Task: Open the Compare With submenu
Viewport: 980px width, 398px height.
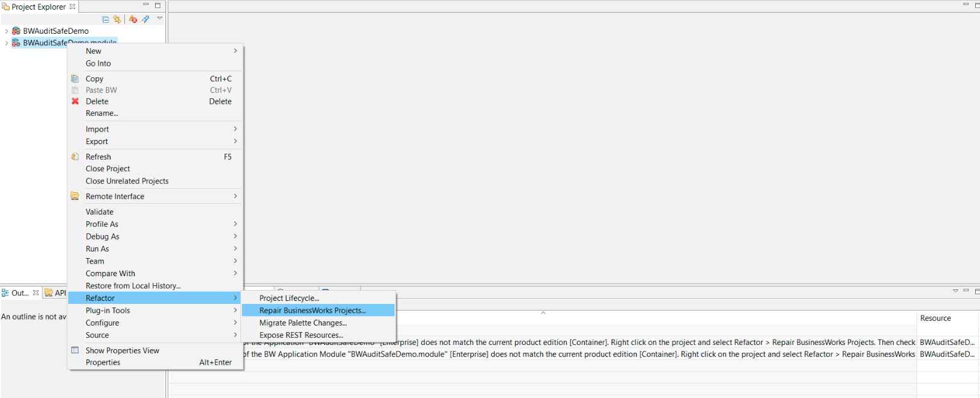Action: pyautogui.click(x=156, y=273)
